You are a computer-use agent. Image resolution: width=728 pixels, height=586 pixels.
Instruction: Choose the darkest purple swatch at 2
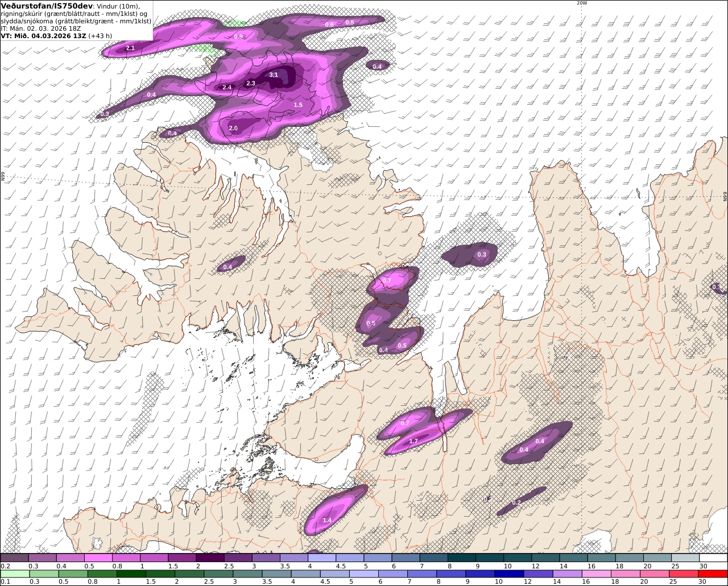[x=210, y=558]
